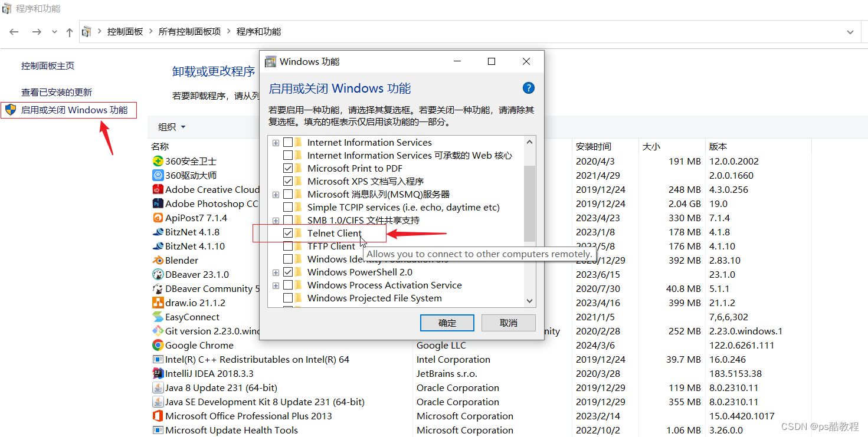Click the DBeaver 23.1.0 icon

(x=158, y=274)
